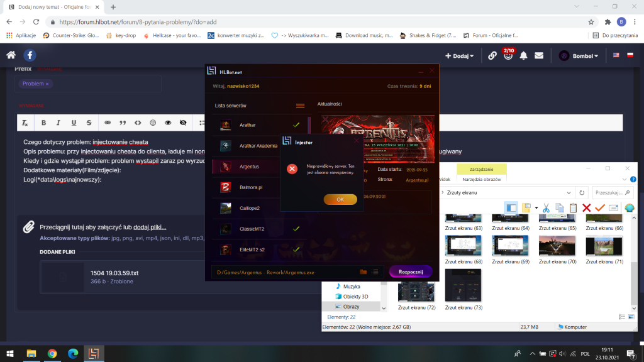
Task: Click the forum notifications bell icon
Action: point(524,55)
